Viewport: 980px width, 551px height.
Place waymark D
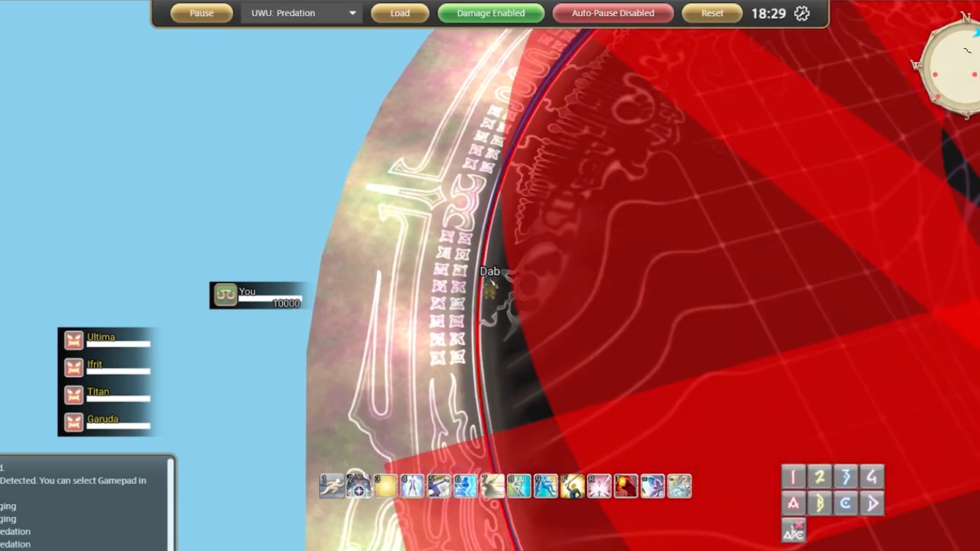[872, 504]
